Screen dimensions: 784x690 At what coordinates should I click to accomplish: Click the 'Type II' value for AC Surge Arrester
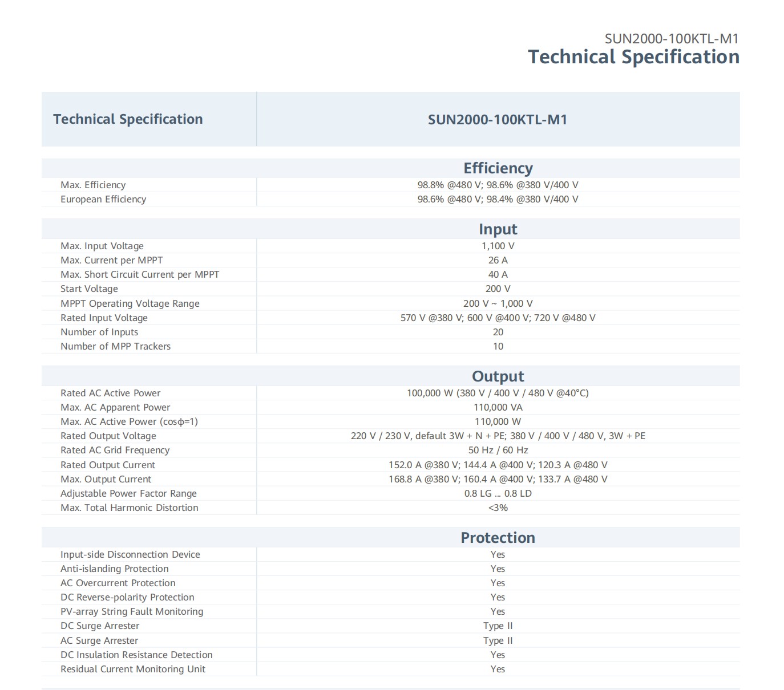click(498, 640)
